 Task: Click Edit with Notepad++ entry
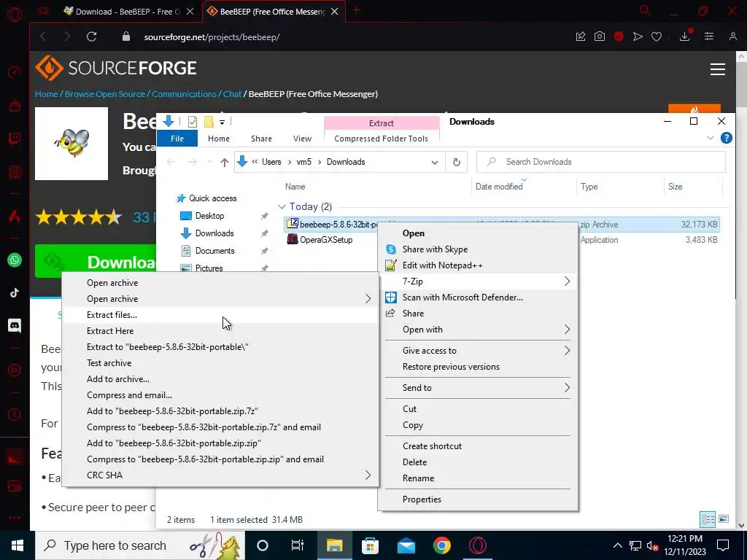click(x=477, y=265)
